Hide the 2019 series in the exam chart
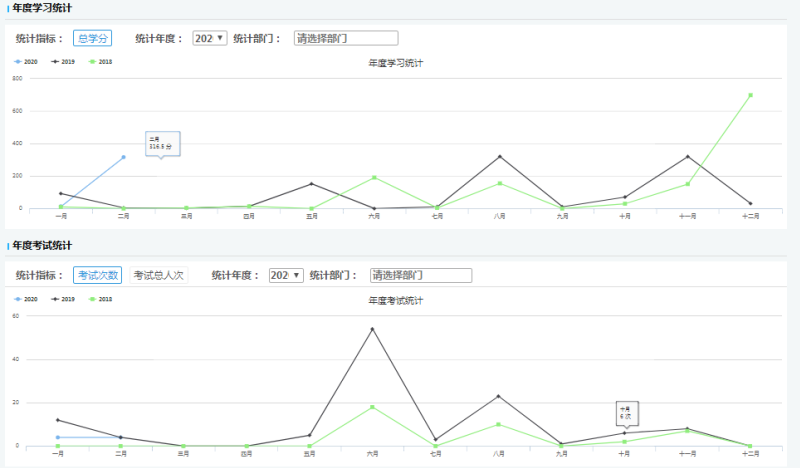This screenshot has height=468, width=800. point(64,299)
